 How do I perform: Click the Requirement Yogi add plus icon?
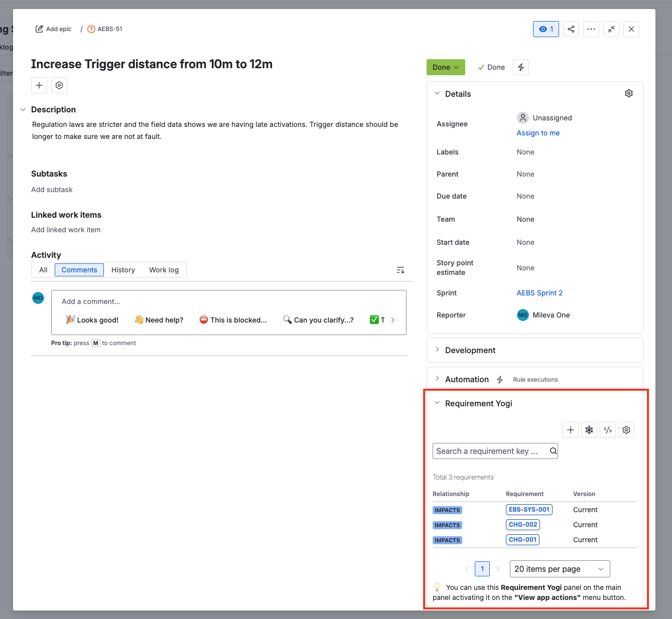tap(571, 430)
